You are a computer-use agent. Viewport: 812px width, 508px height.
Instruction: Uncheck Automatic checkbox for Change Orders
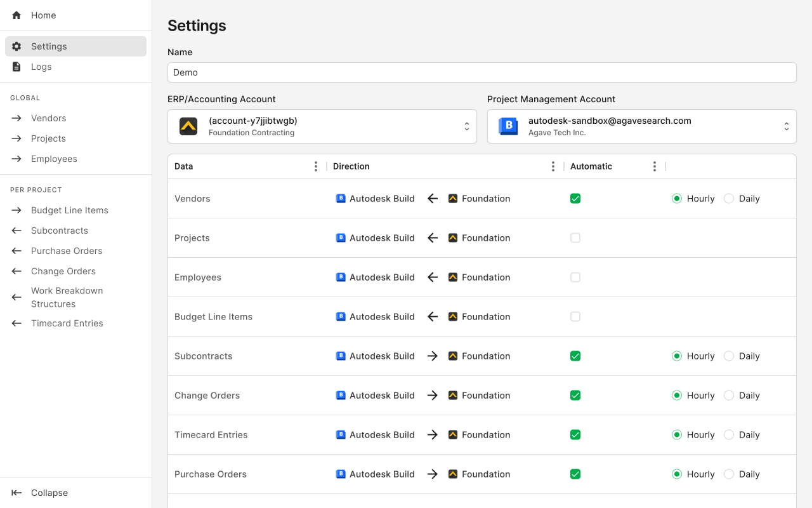pos(575,396)
